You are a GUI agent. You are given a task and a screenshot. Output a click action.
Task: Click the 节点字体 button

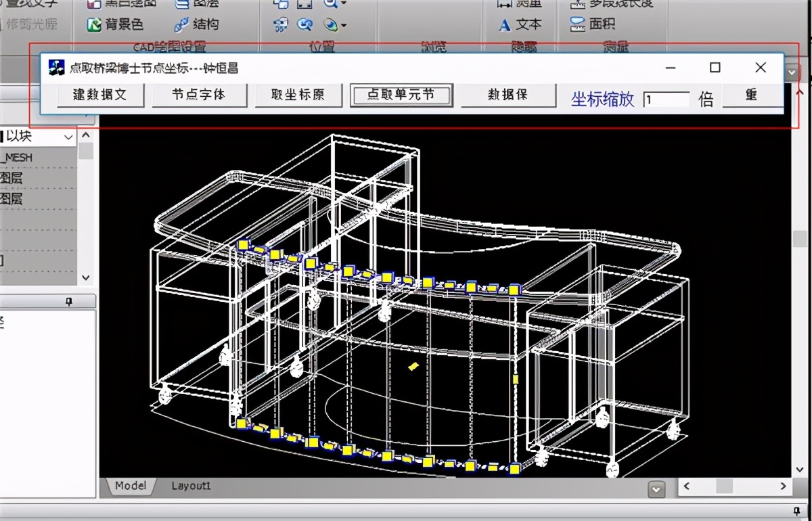coord(199,95)
